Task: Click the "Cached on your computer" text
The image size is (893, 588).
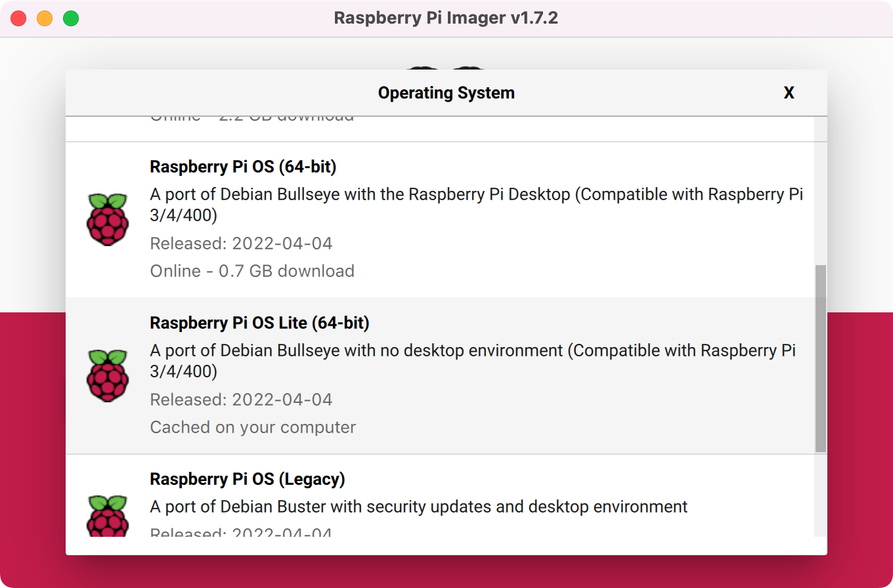Action: tap(253, 427)
